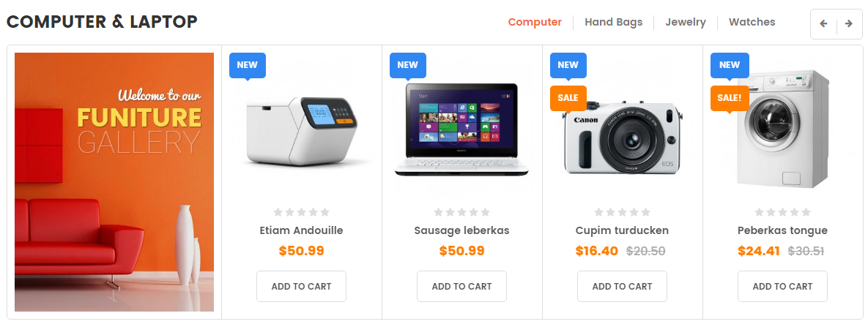Switch to the Jewelry tab
This screenshot has height=324, width=868.
pos(686,22)
